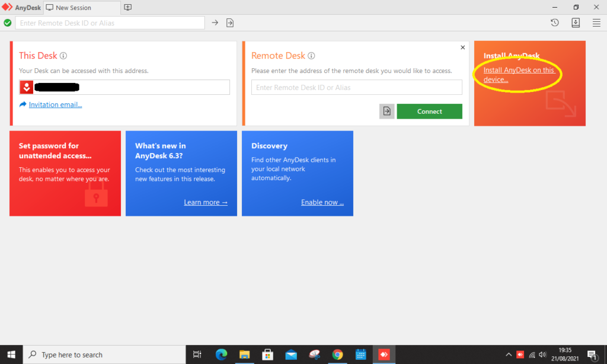The width and height of the screenshot is (607, 364).
Task: Add a new session tab with plus icon
Action: 128,7
